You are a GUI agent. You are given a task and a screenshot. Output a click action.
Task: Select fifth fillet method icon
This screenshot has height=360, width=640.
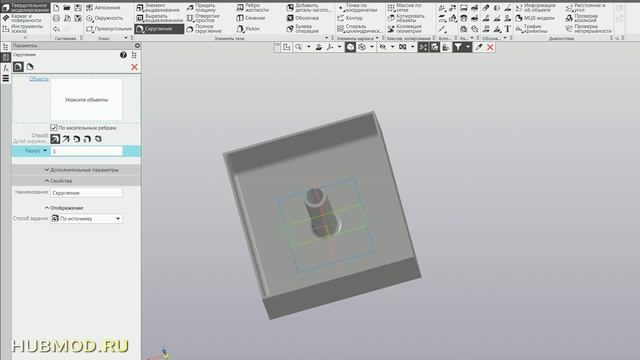pyautogui.click(x=98, y=139)
